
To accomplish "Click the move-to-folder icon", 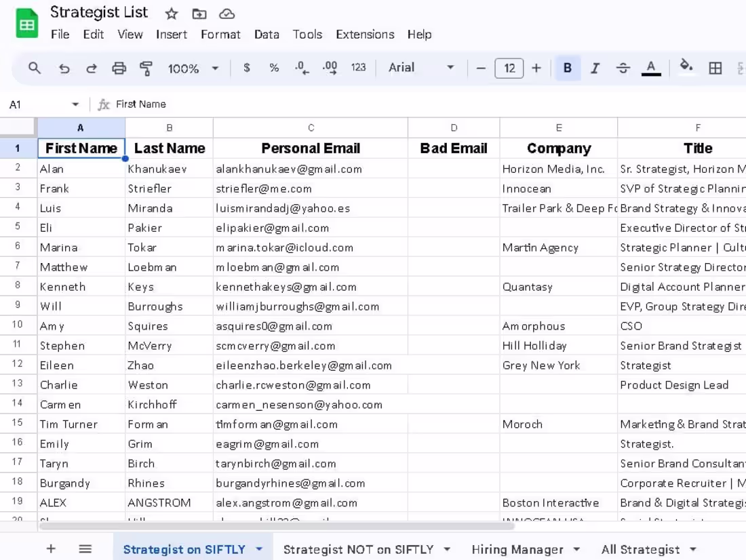I will tap(199, 14).
